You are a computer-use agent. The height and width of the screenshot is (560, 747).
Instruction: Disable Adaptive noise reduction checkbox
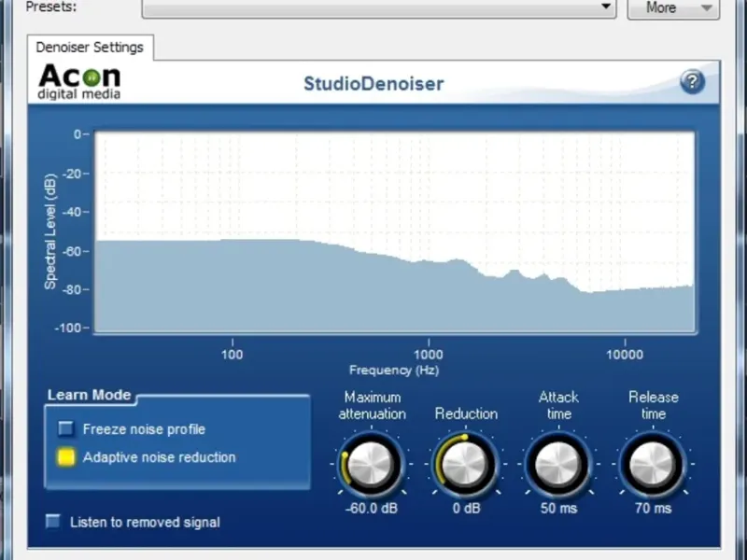65,456
